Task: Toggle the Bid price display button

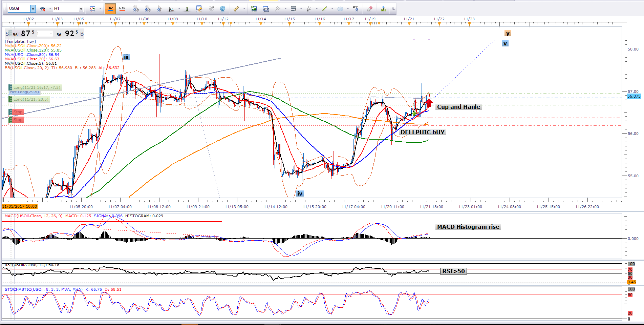Action: point(110,8)
